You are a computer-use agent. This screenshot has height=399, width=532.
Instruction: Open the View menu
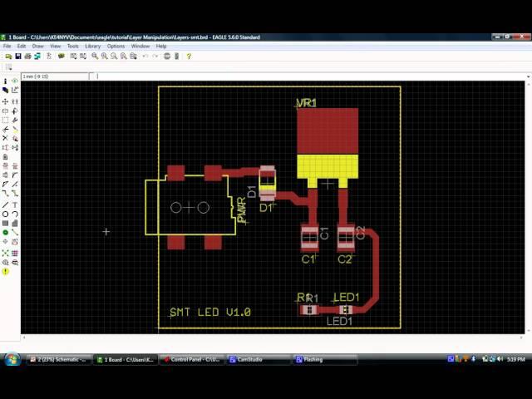[56, 47]
